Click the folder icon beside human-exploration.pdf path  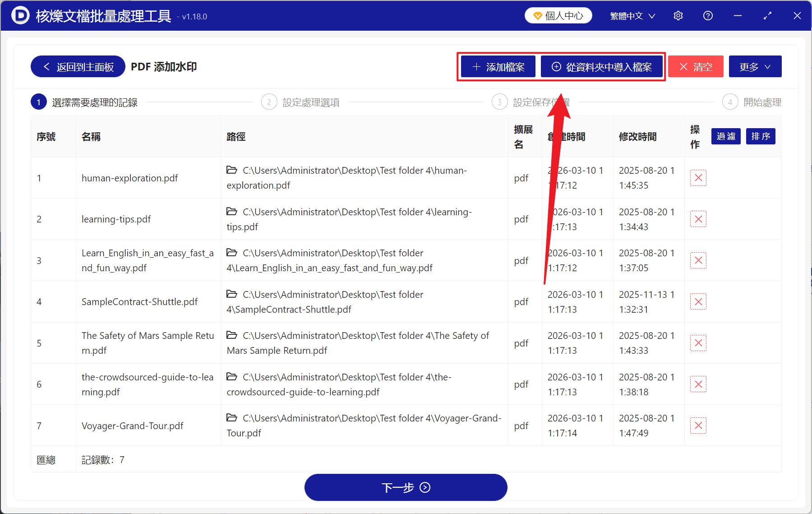tap(232, 170)
